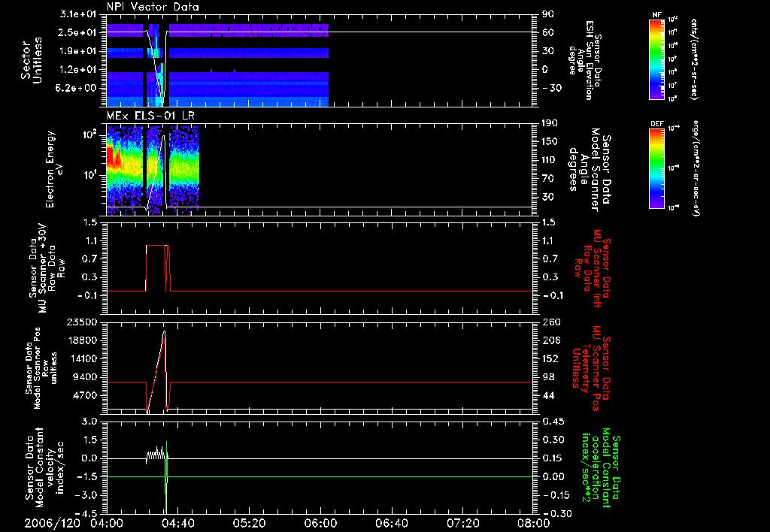This screenshot has height=532, width=770.
Task: Click the "152" telemetry tick value
Action: 550,358
